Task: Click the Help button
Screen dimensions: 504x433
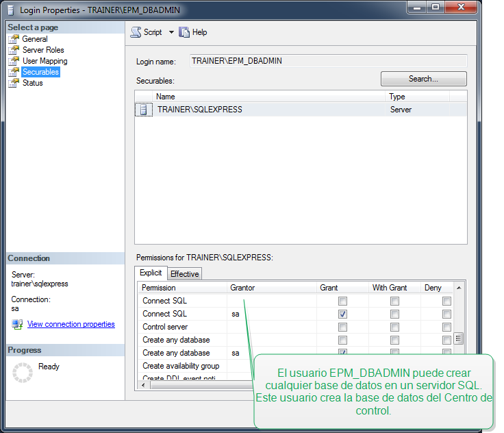Action: [193, 32]
